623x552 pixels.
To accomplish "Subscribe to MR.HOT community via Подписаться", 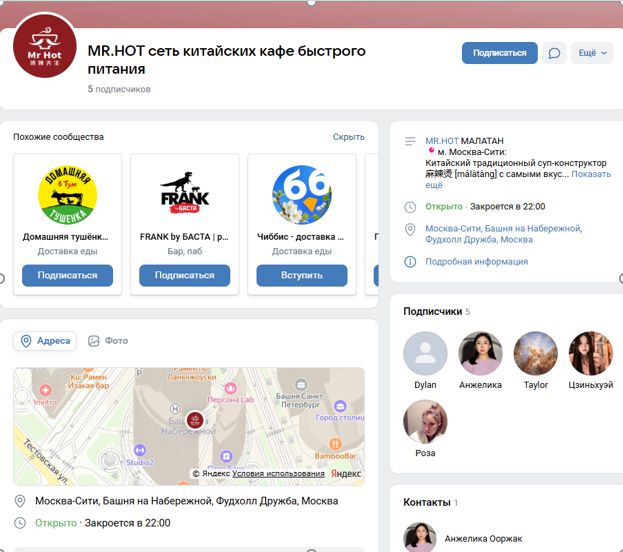I will tap(499, 53).
